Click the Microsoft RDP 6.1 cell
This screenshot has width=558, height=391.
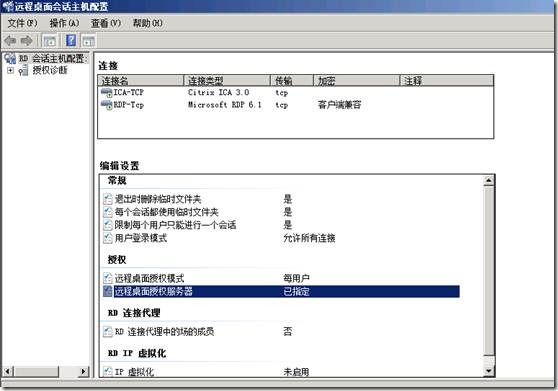(x=225, y=105)
